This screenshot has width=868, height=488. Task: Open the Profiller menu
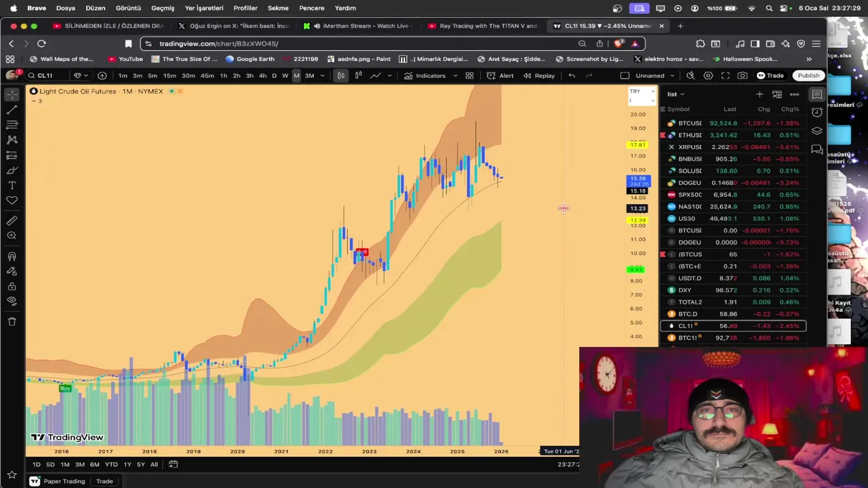click(245, 8)
